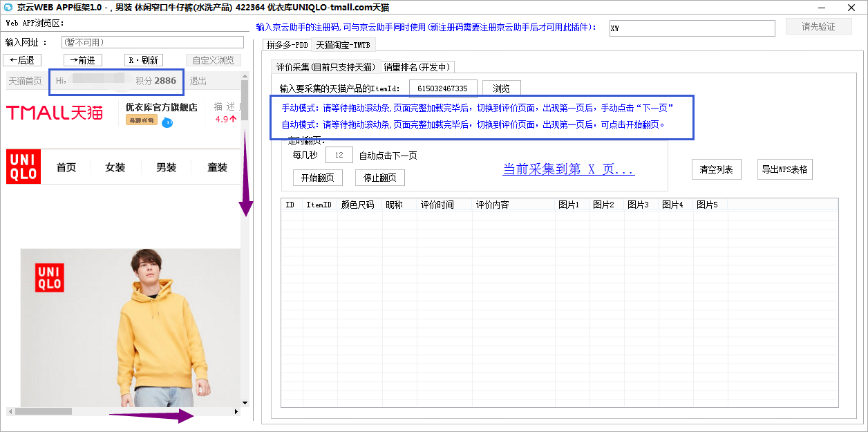Select 男装 in UNIQLO navigation

166,167
